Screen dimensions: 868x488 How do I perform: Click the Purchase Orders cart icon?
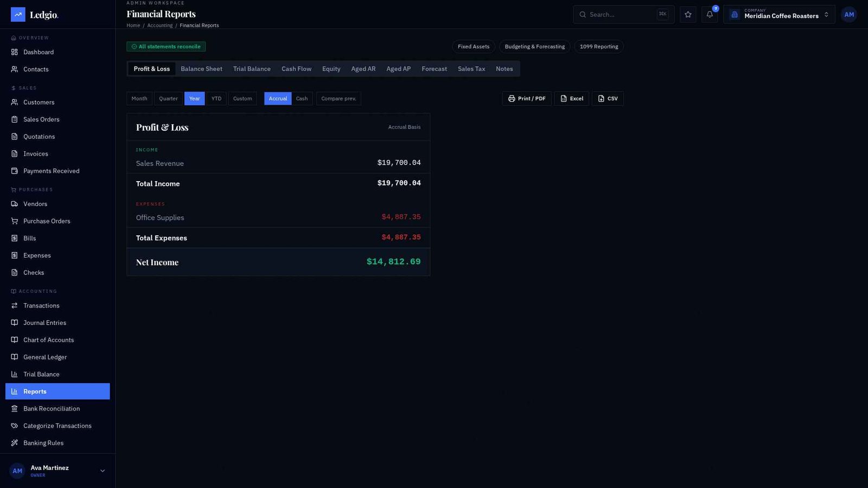[15, 221]
